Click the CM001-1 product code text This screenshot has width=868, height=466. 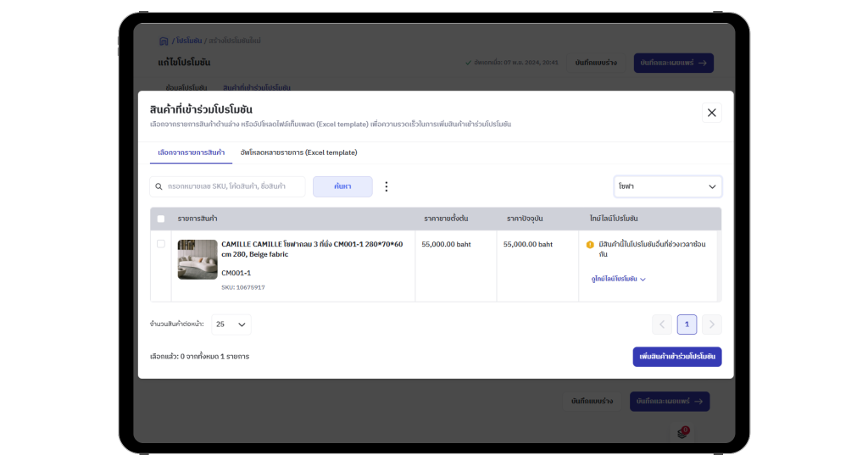(236, 273)
